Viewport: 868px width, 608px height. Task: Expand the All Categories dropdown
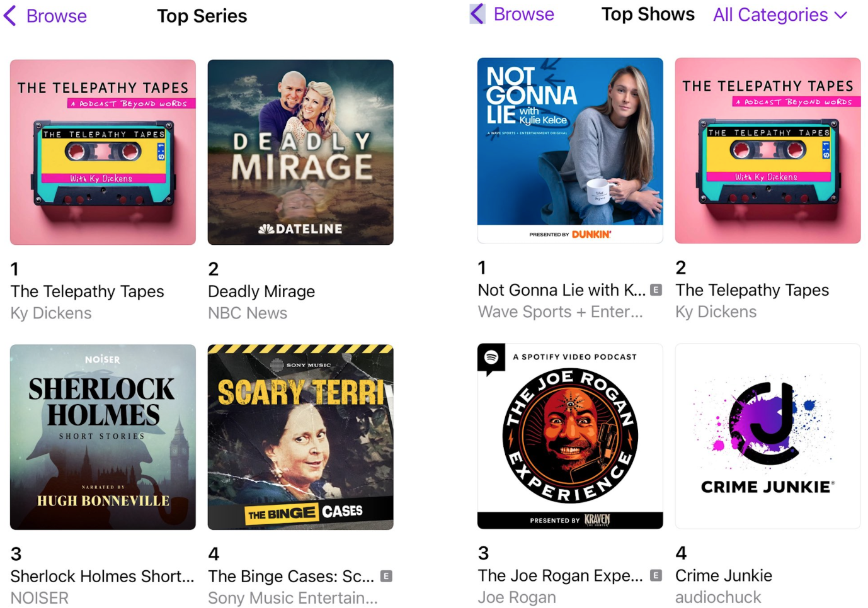(780, 14)
